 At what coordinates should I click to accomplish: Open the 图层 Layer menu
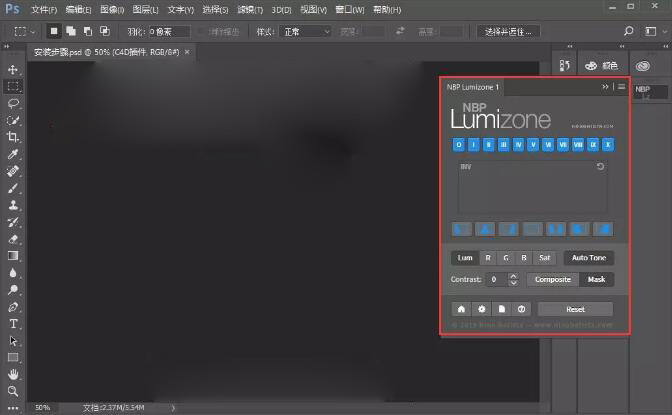[x=145, y=9]
